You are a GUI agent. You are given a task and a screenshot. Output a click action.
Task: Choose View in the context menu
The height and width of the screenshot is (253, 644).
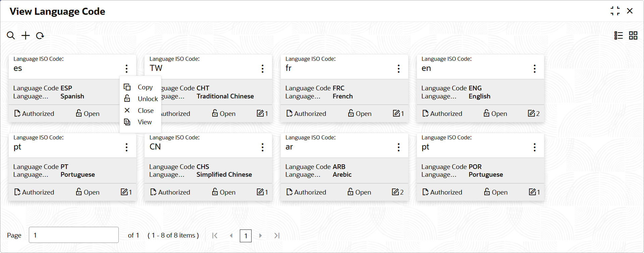pyautogui.click(x=145, y=122)
